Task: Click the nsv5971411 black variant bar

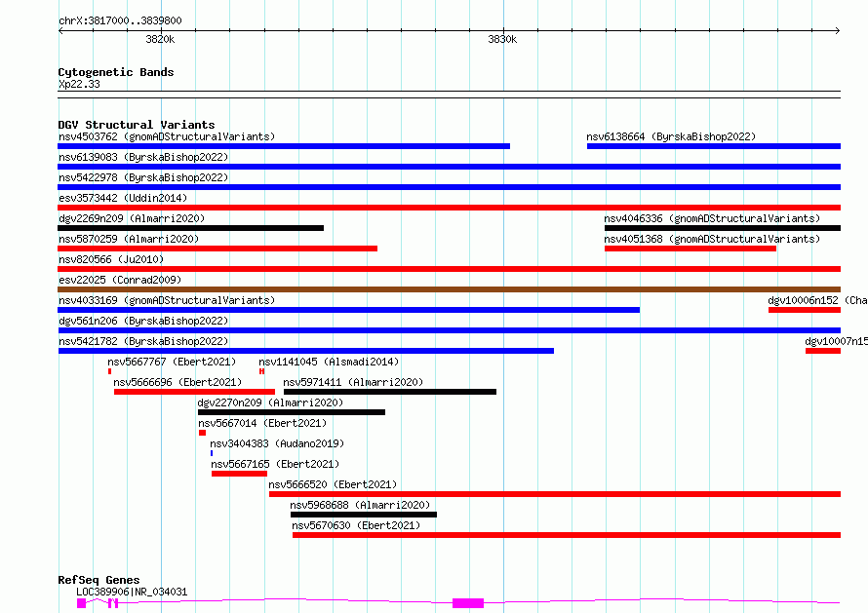Action: 390,392
